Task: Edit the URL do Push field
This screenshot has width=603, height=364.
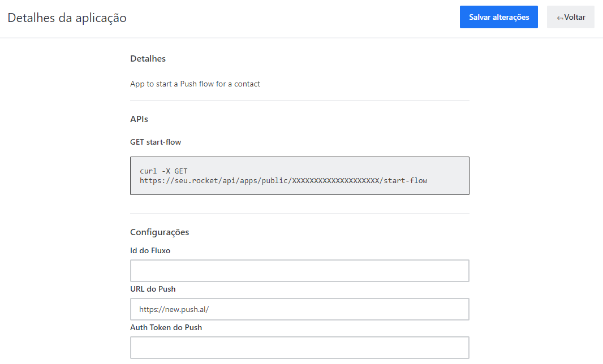Action: coord(300,309)
